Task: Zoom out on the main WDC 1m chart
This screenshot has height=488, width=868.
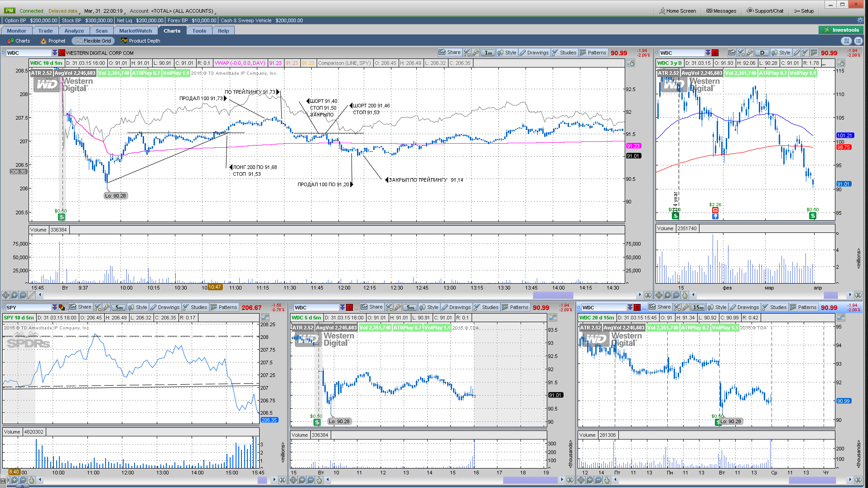Action: pos(23,295)
